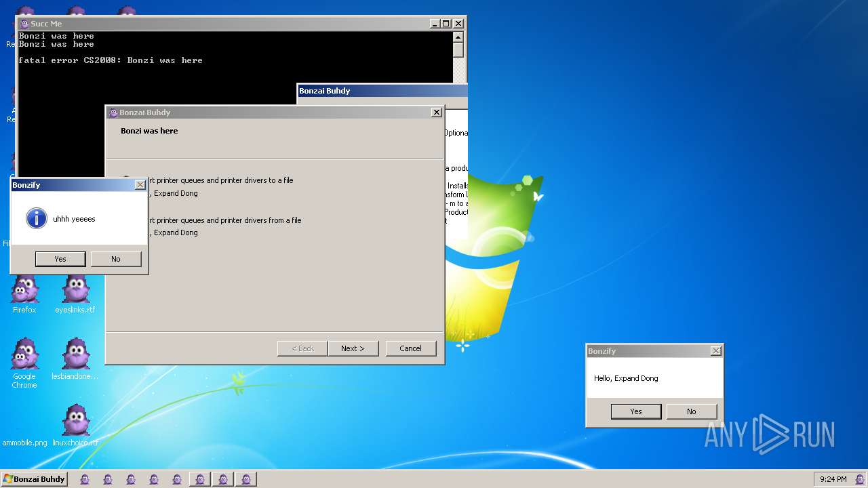Click the uhhh yeeees message text
This screenshot has width=868, height=488.
[x=74, y=219]
